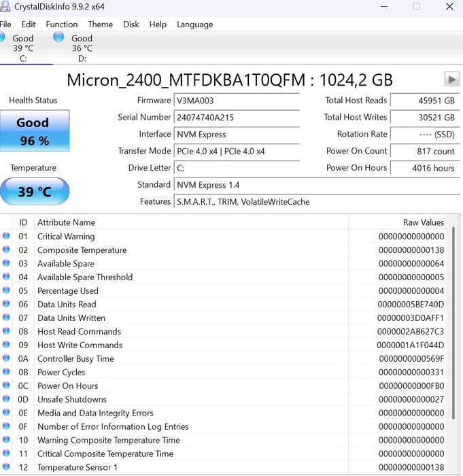463x476 pixels.
Task: Click the 39 °C temperature button
Action: coord(35,191)
